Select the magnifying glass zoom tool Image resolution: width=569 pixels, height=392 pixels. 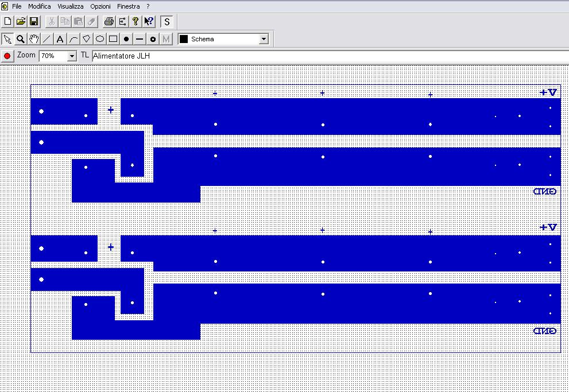(x=21, y=39)
